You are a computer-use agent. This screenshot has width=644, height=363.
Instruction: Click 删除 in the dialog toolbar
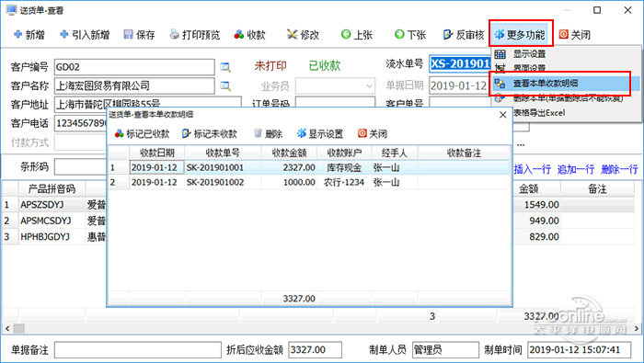tap(269, 134)
